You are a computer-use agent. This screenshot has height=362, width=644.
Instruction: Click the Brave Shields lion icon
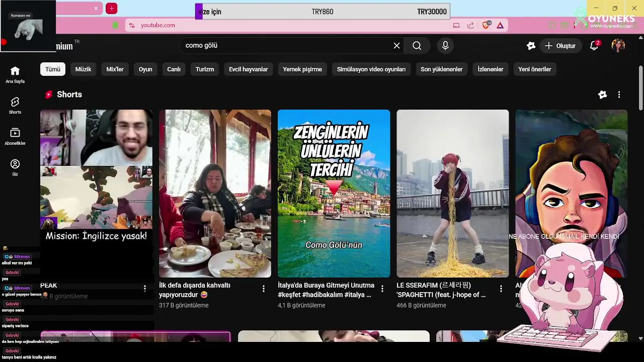click(486, 25)
